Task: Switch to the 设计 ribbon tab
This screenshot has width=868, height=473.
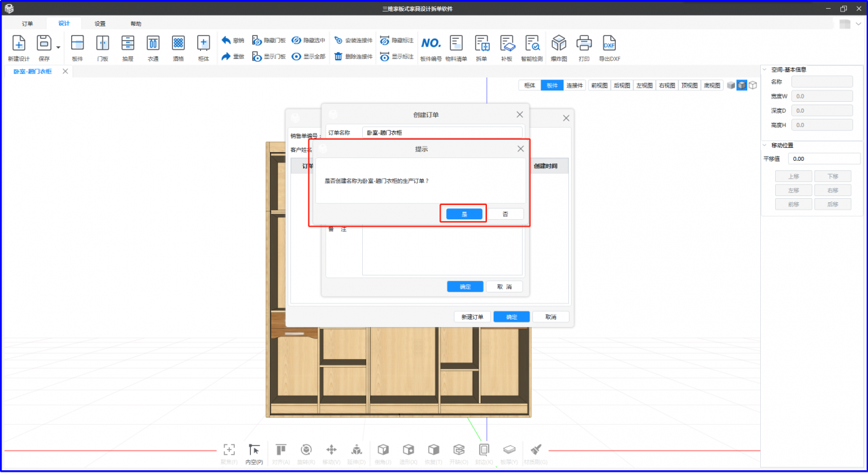Action: pos(64,24)
